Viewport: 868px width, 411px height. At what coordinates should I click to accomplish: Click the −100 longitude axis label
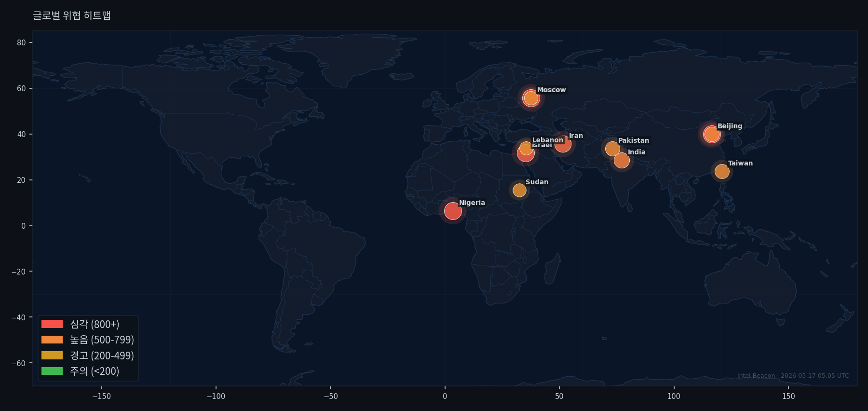[216, 397]
